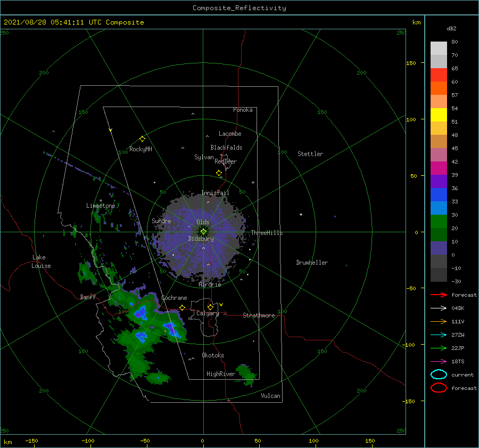Click the Okotoks label
This screenshot has width=479, height=448.
coord(213,355)
